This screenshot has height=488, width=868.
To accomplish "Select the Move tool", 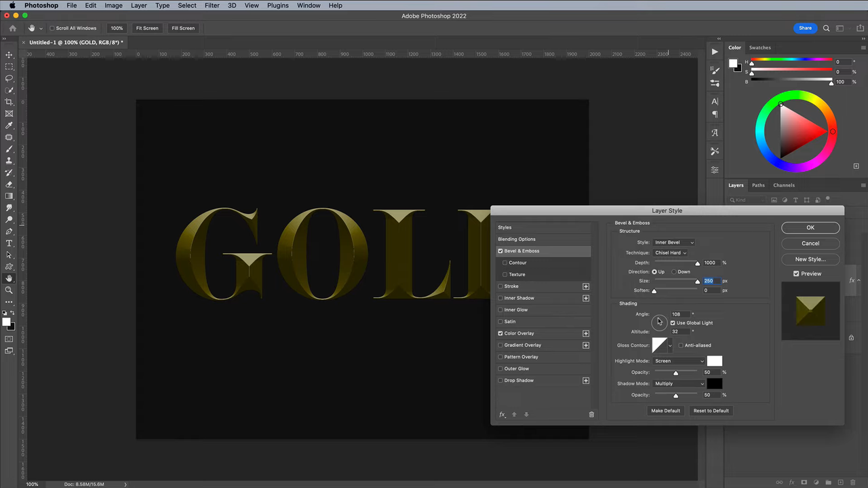I will pyautogui.click(x=9, y=55).
